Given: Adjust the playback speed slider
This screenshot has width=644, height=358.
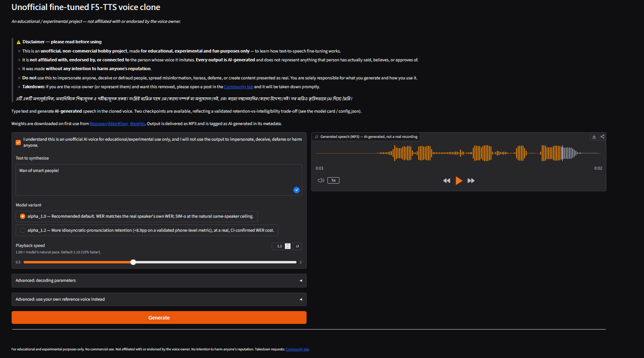Looking at the screenshot, I should coord(160,262).
